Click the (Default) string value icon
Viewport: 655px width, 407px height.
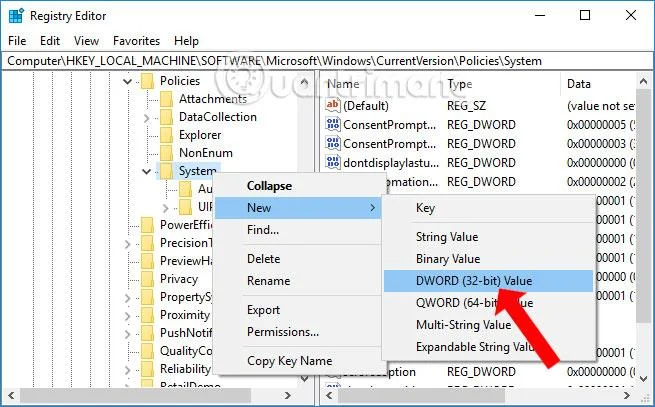click(x=333, y=105)
